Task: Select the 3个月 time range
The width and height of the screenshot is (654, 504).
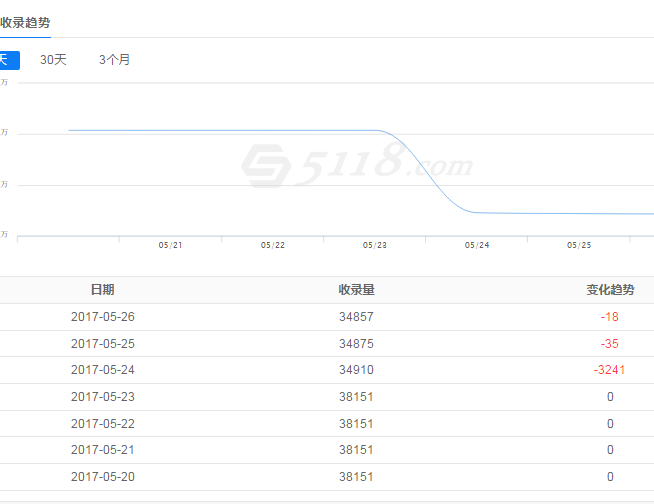Action: click(114, 60)
